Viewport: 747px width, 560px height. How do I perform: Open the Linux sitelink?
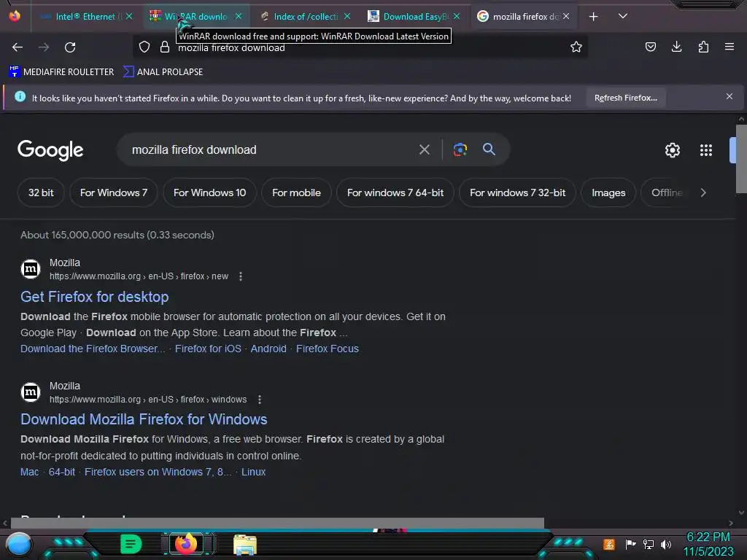click(253, 472)
